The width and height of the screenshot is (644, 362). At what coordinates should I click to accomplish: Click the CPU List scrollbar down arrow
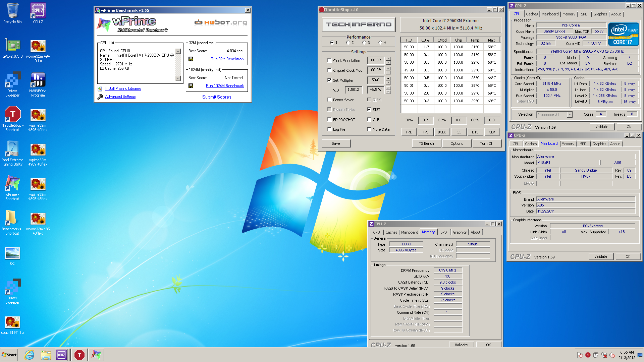pos(178,78)
